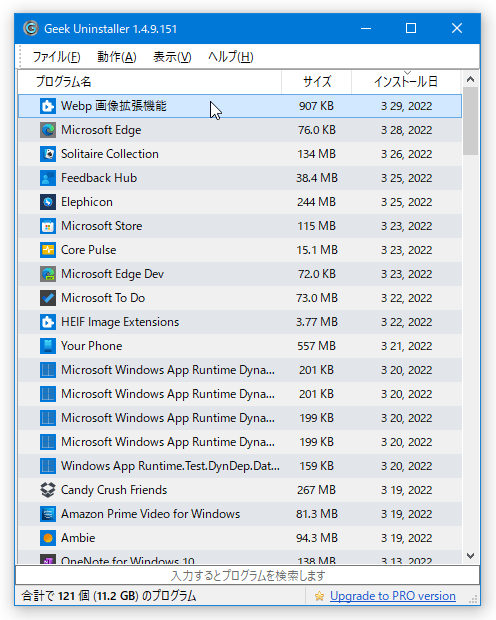Focus the program search input field
The image size is (496, 620).
[x=248, y=575]
